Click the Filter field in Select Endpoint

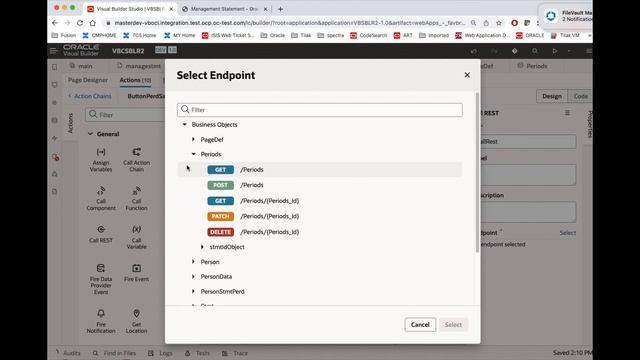(320, 110)
